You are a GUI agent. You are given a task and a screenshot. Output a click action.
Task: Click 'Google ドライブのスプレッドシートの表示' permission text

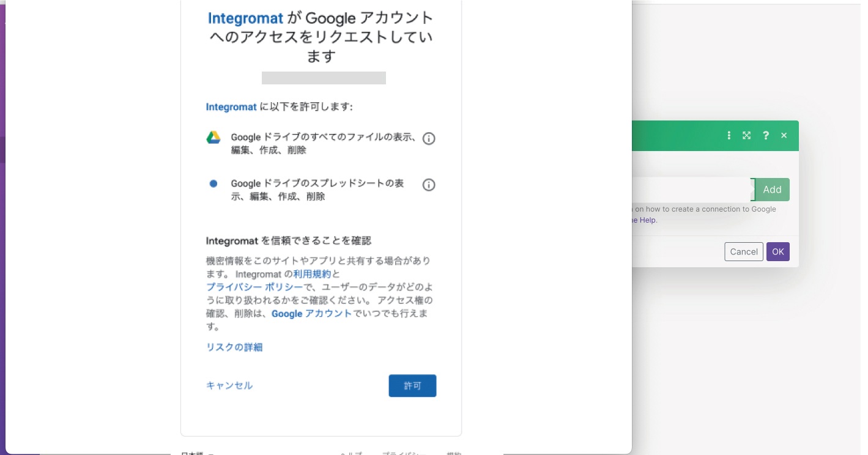[x=317, y=190]
